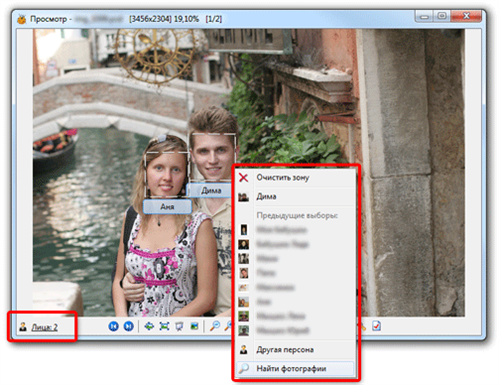Choose Очистить зону in the context menu

pos(295,178)
